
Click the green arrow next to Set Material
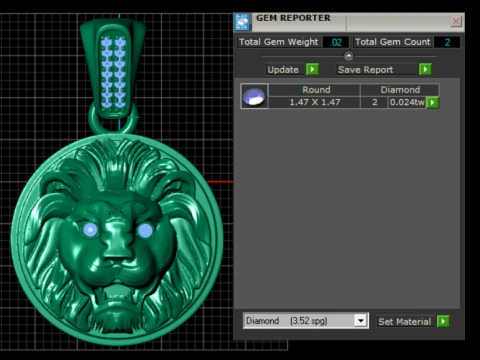pyautogui.click(x=443, y=321)
